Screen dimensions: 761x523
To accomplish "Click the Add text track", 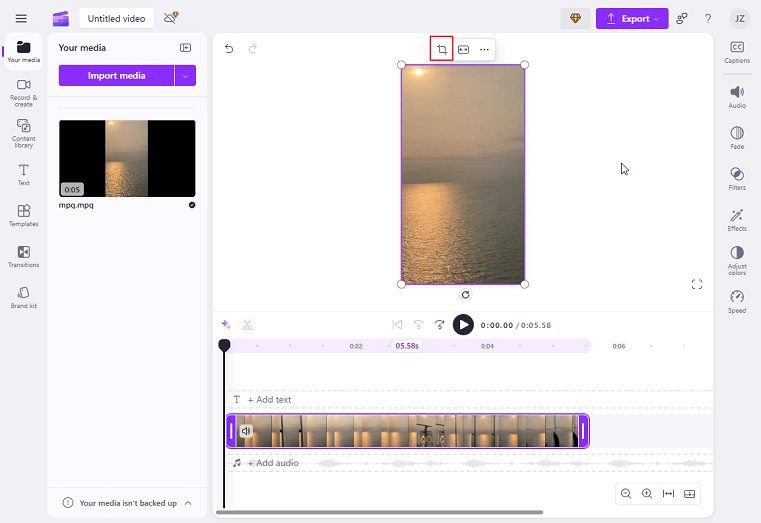I will [470, 400].
